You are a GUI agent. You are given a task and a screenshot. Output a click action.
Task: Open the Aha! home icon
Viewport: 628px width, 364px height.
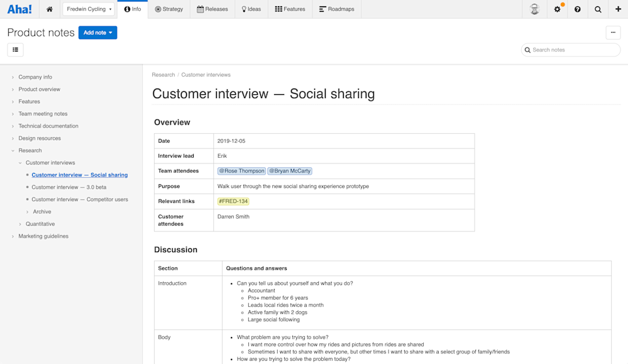(49, 9)
